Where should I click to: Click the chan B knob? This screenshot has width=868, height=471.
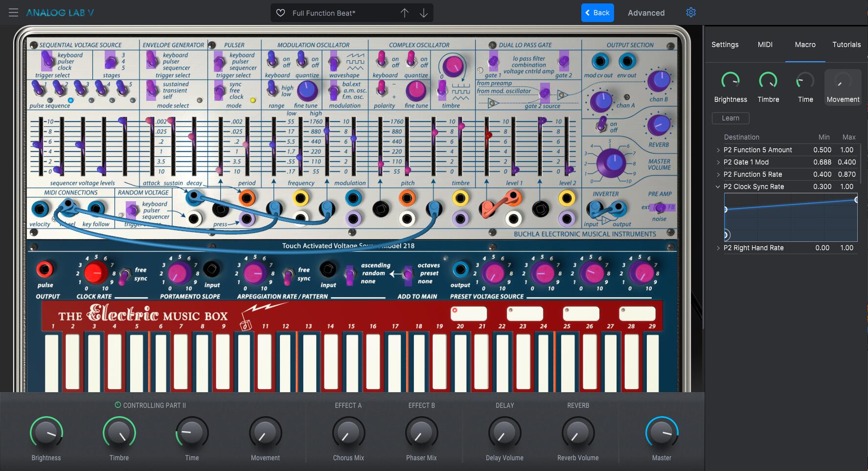659,81
